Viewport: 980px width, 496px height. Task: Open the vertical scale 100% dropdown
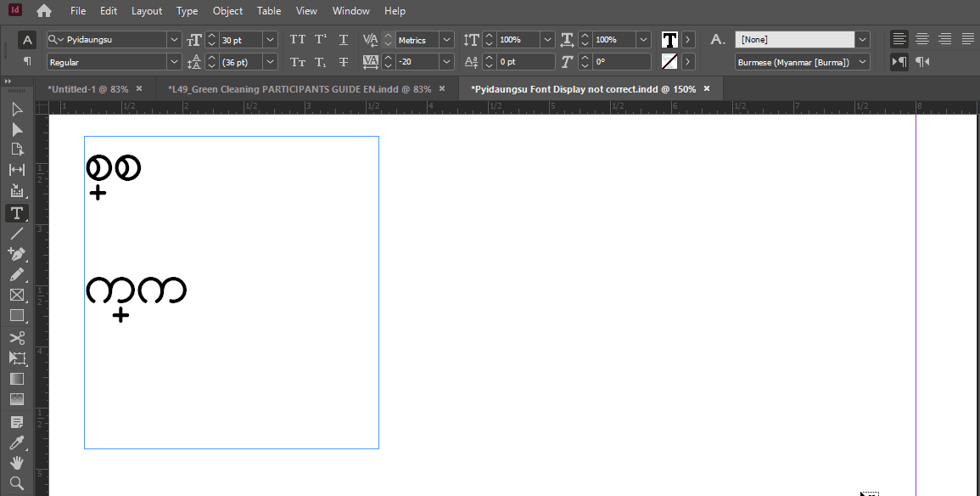(547, 39)
